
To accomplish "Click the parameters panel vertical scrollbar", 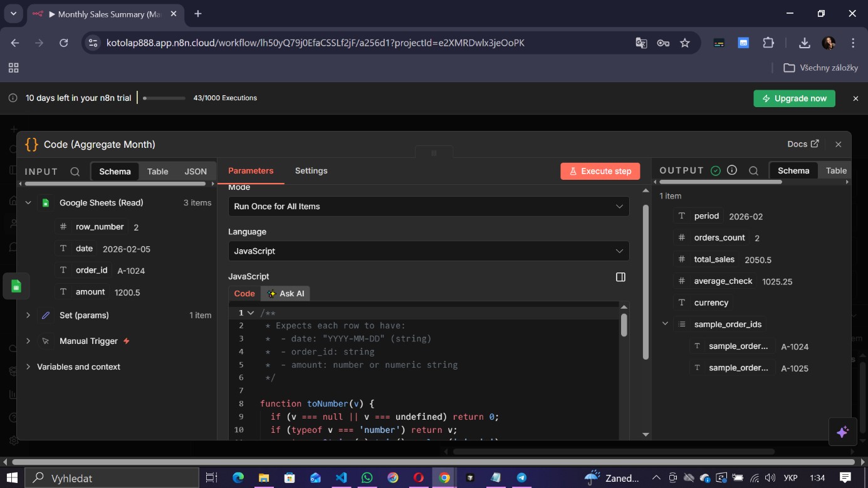I will 646,282.
